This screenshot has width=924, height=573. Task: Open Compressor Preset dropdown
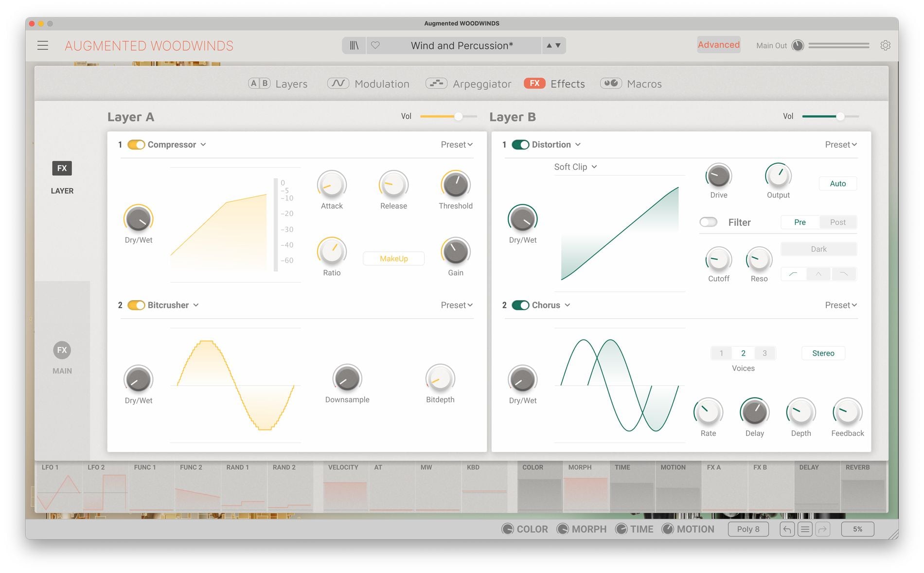point(457,144)
